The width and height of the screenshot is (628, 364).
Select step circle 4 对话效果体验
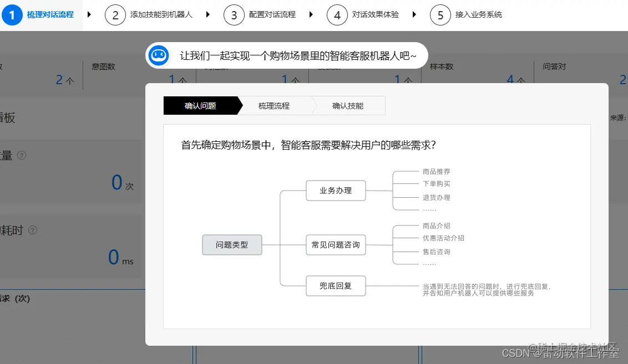tap(337, 15)
